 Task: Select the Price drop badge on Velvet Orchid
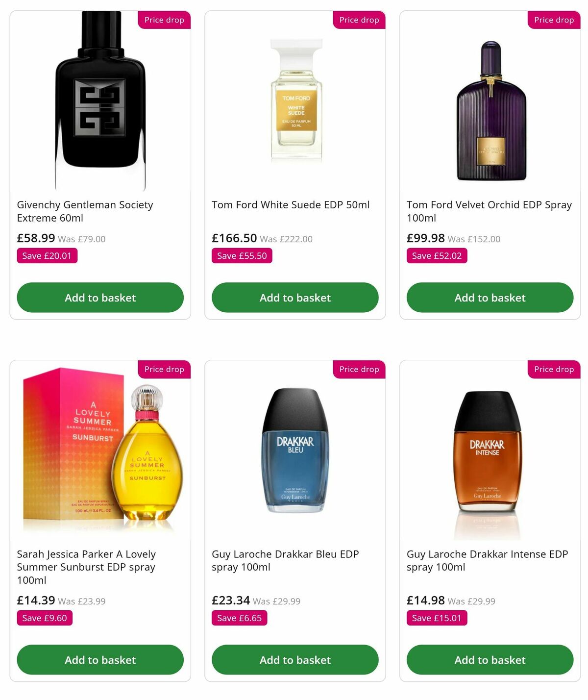553,20
